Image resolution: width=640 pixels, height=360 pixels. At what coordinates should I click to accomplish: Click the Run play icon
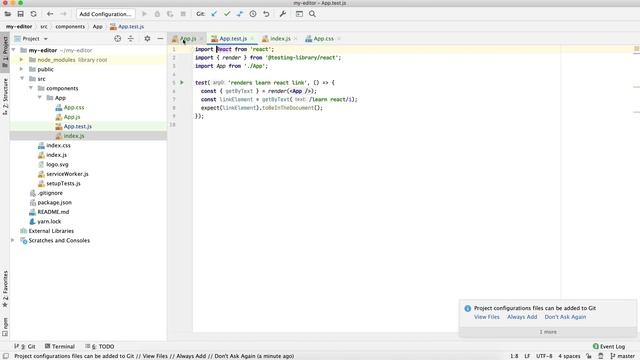pyautogui.click(x=144, y=14)
